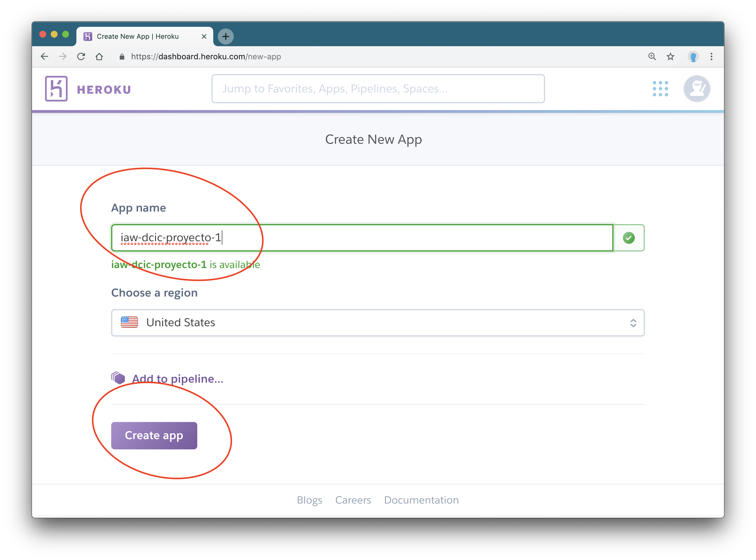Open the browser home page icon
This screenshot has width=756, height=560.
click(x=99, y=57)
